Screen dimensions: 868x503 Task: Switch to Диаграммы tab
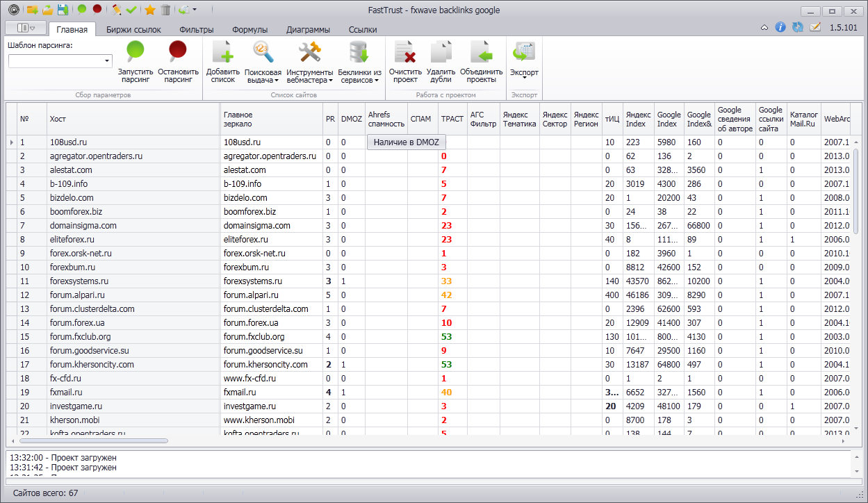click(308, 30)
